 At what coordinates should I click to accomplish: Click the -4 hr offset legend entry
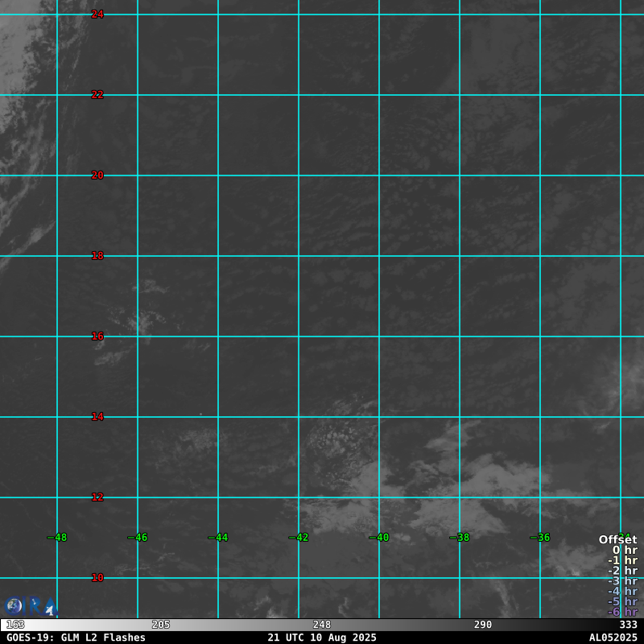(622, 591)
